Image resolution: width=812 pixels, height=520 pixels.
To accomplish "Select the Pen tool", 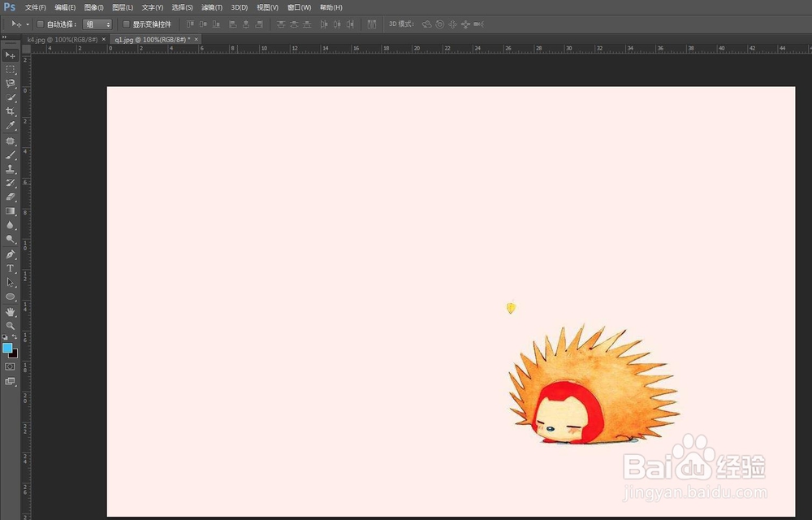I will 10,254.
